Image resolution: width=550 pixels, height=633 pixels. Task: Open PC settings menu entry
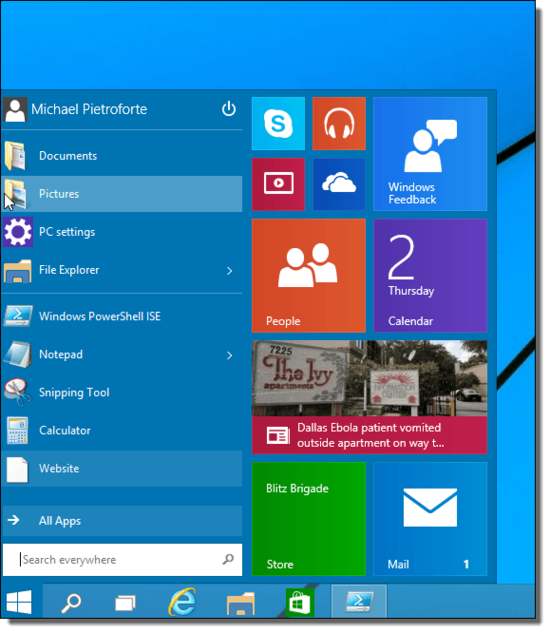122,232
